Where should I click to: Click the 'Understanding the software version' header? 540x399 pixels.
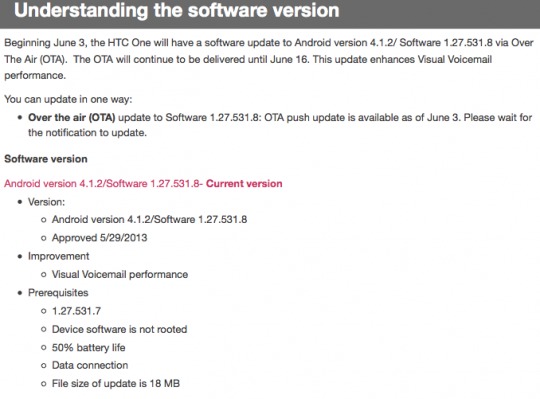(177, 10)
